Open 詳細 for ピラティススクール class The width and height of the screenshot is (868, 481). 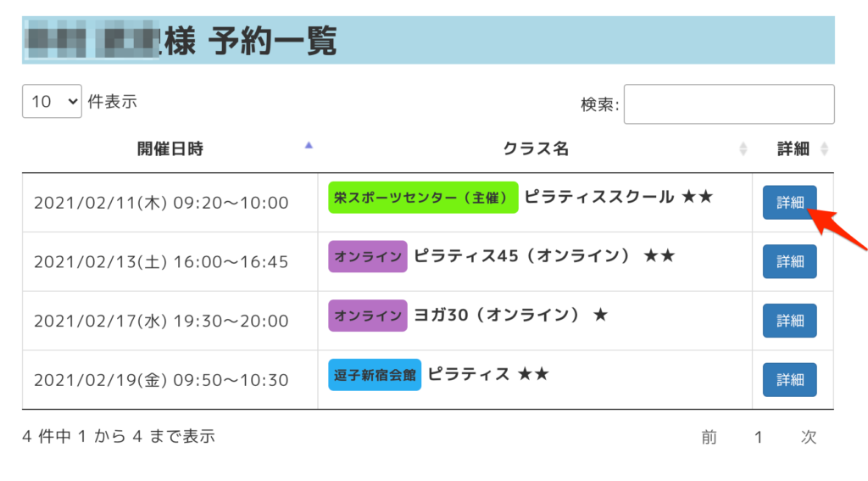coord(789,202)
